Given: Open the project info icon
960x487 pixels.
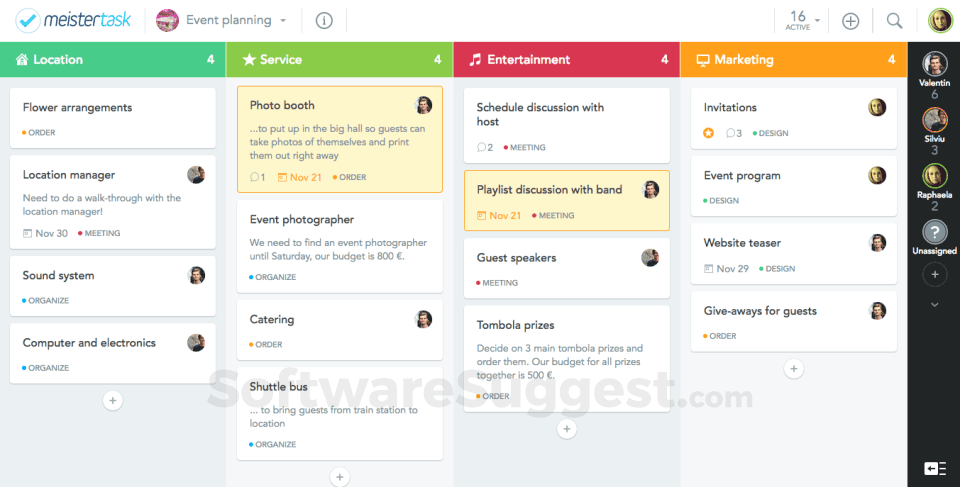Looking at the screenshot, I should 324,21.
